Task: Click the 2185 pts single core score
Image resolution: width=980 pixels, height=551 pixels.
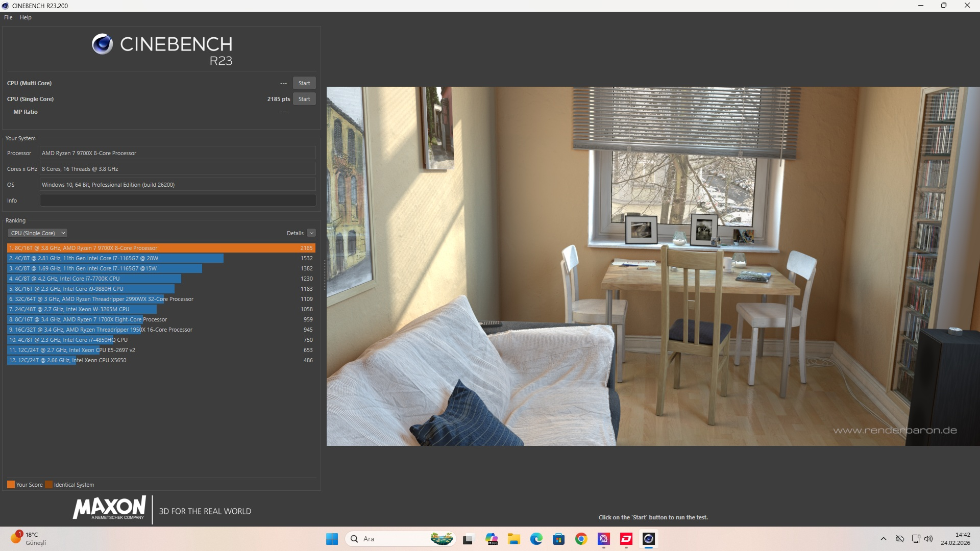Action: pos(278,99)
